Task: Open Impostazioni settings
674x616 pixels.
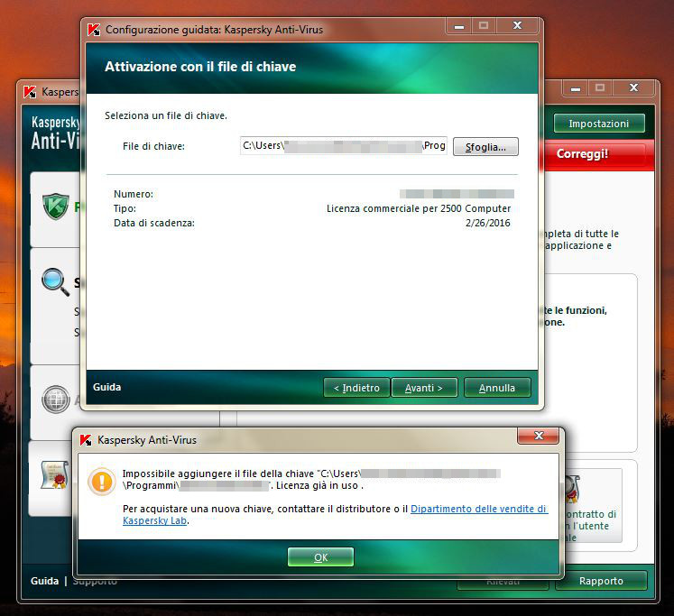Action: coord(599,124)
